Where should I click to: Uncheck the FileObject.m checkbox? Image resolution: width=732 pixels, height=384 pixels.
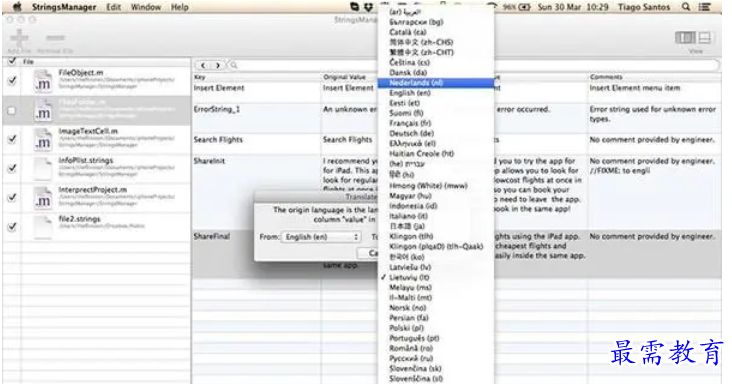[12, 81]
